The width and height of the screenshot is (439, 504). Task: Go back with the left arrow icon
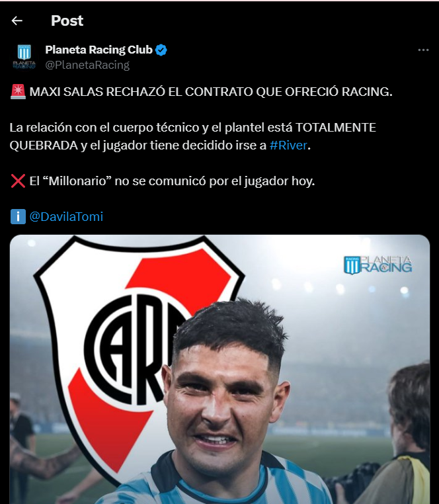point(17,21)
